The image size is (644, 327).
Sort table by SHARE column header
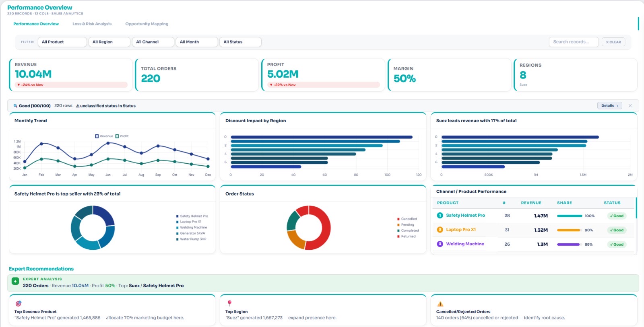(564, 203)
